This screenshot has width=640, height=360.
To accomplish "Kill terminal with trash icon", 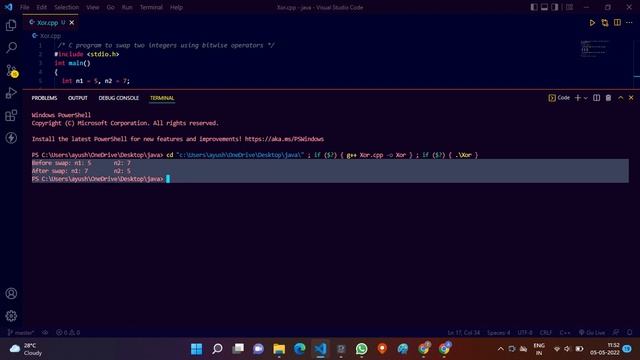I will coord(608,98).
